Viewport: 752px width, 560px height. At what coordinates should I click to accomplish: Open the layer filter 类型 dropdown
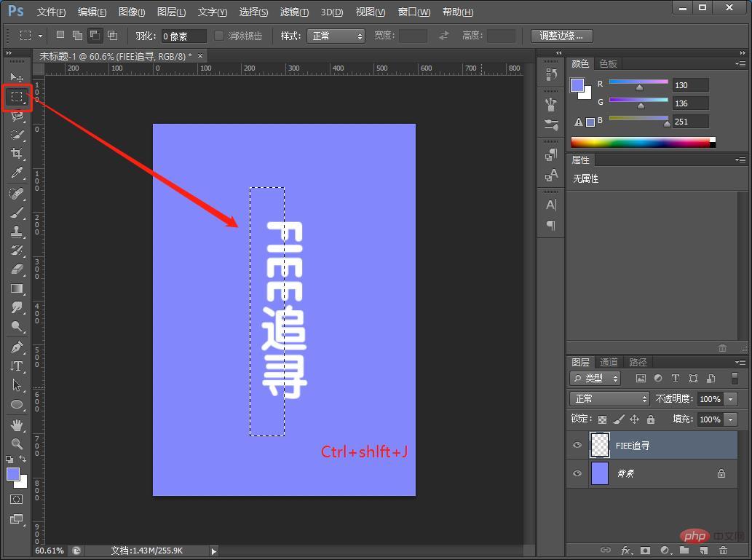tap(595, 378)
